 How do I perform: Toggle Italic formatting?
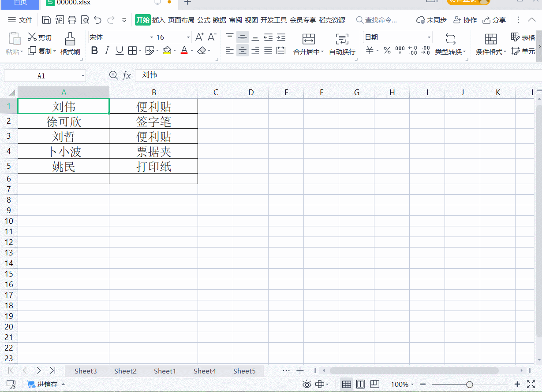coord(107,51)
